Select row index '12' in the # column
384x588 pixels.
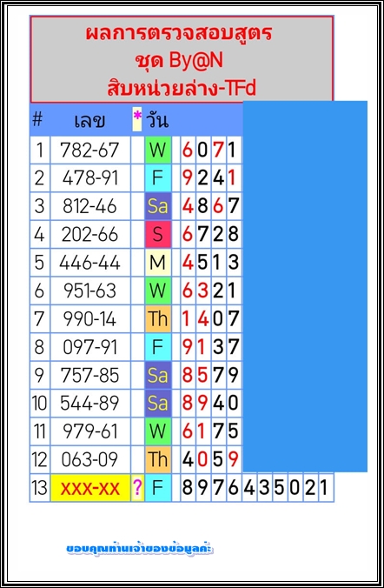40,460
